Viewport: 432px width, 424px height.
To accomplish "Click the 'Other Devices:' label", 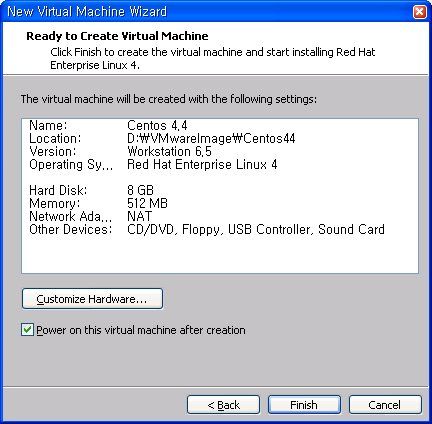I will point(71,229).
